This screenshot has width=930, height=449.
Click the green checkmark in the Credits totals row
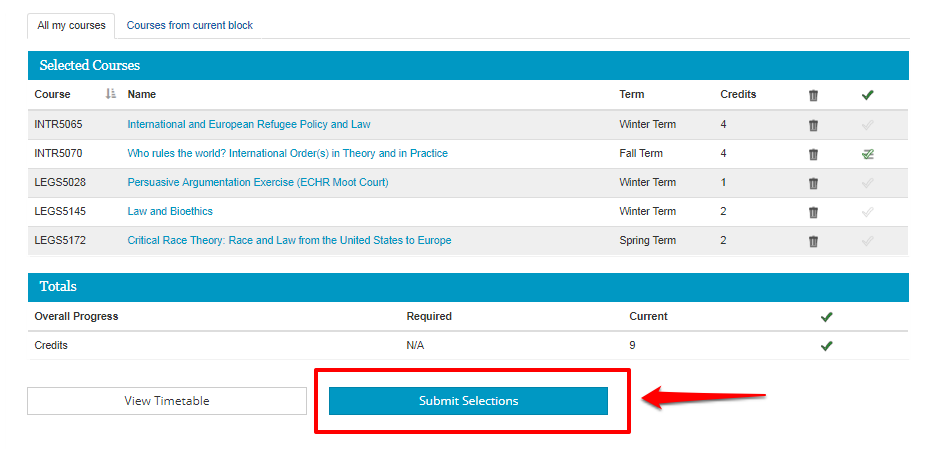(826, 346)
